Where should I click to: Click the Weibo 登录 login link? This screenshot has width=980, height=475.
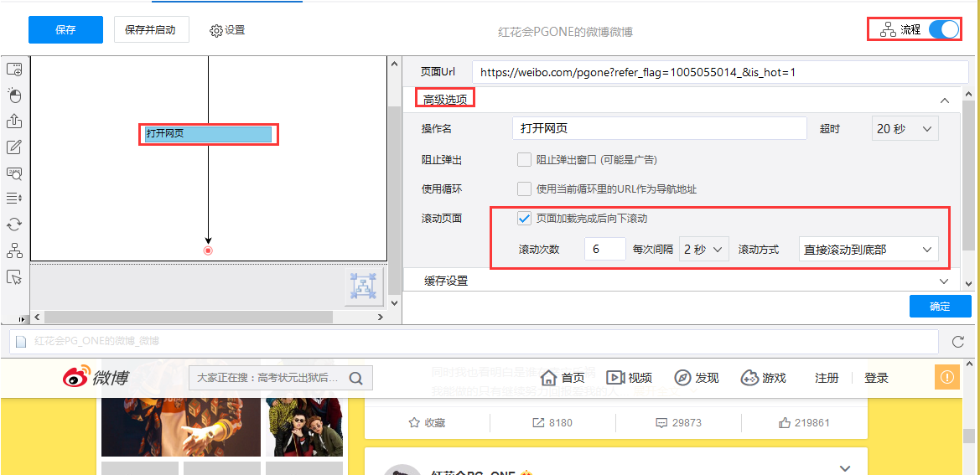tap(876, 378)
